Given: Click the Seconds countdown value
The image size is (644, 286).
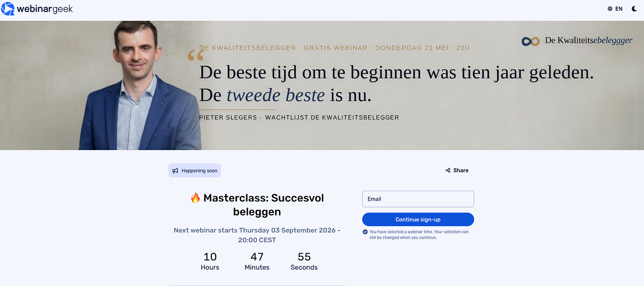Looking at the screenshot, I should [304, 257].
